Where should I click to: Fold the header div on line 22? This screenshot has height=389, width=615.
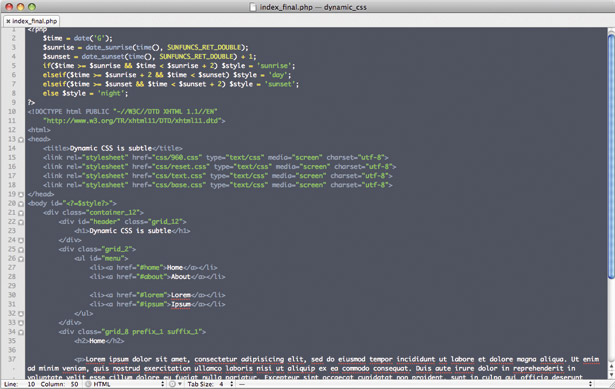pyautogui.click(x=21, y=222)
